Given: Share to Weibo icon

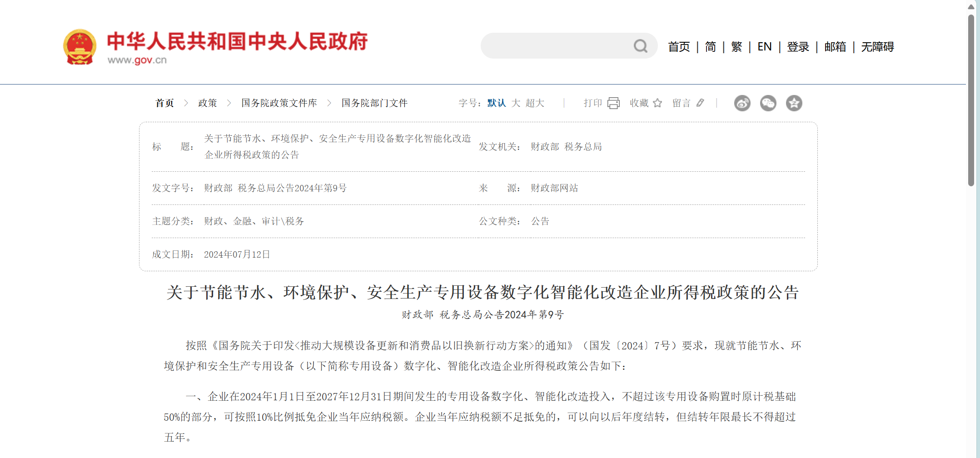Looking at the screenshot, I should (x=742, y=103).
